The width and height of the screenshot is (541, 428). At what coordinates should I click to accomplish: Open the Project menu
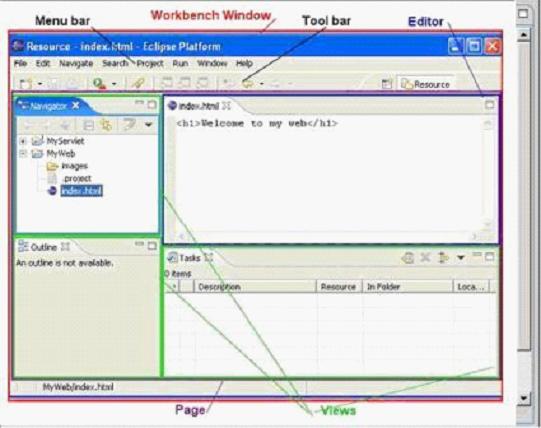(x=150, y=64)
